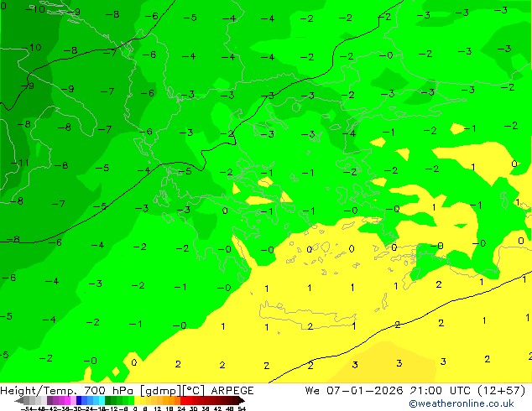Select the 'We 07-01-2026 21:00 UTC' date text
Screen dimensions: 532x411
[x=388, y=391]
